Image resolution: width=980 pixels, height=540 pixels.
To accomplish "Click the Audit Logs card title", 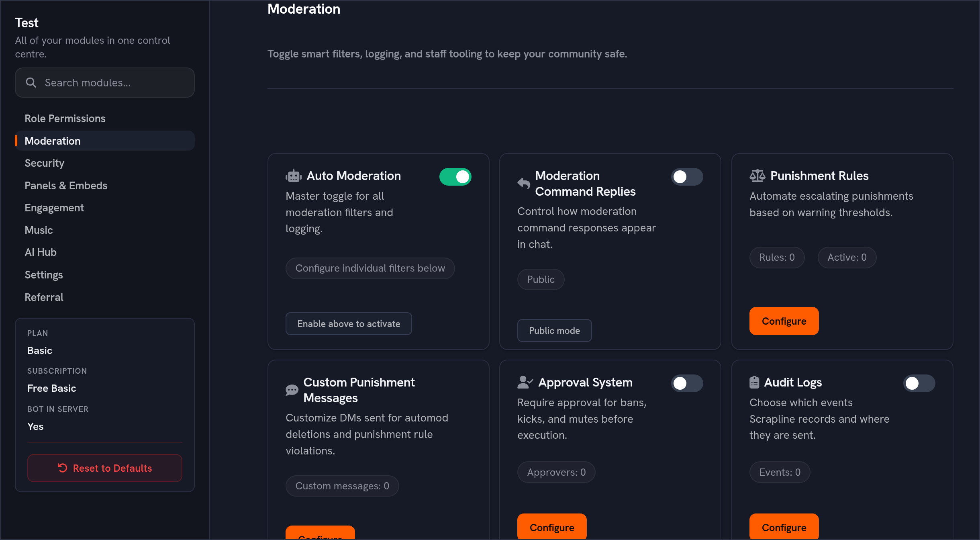I will pos(793,382).
